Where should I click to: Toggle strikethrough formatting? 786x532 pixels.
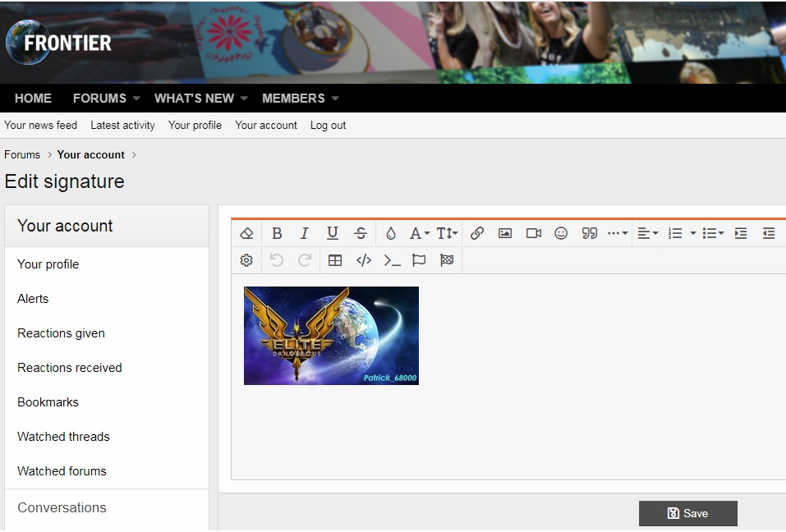coord(361,233)
